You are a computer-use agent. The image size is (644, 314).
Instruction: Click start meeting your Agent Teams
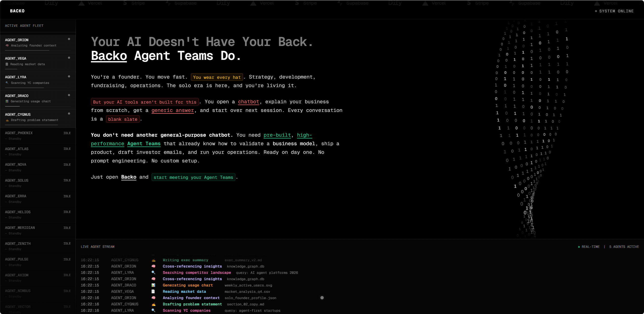pos(193,177)
